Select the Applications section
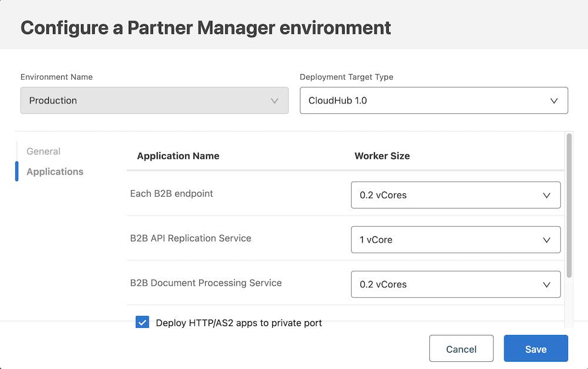This screenshot has width=588, height=369. [x=55, y=172]
